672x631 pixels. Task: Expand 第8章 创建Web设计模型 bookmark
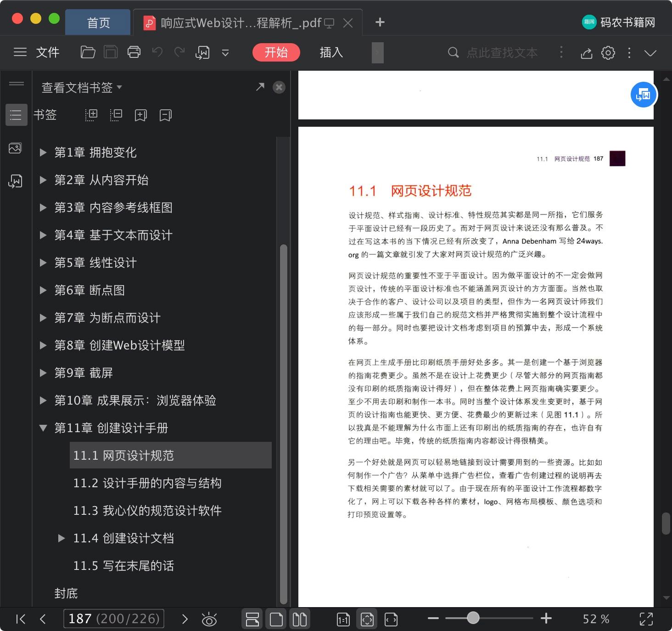pyautogui.click(x=43, y=345)
